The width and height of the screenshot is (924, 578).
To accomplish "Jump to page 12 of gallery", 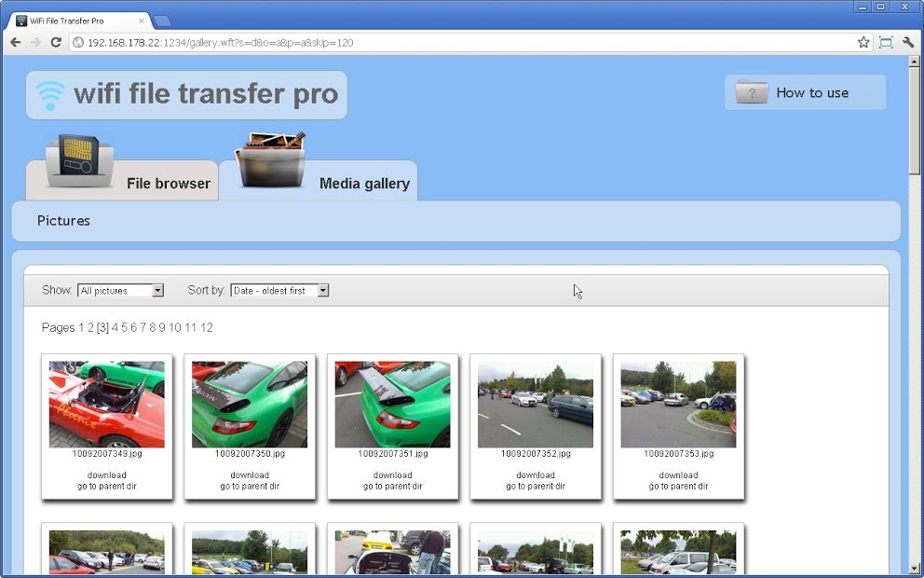I will coord(206,327).
